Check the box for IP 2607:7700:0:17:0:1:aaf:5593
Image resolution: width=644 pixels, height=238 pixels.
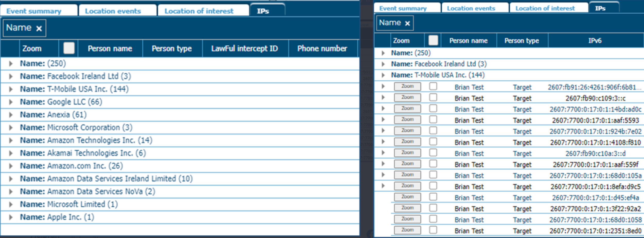click(x=433, y=120)
